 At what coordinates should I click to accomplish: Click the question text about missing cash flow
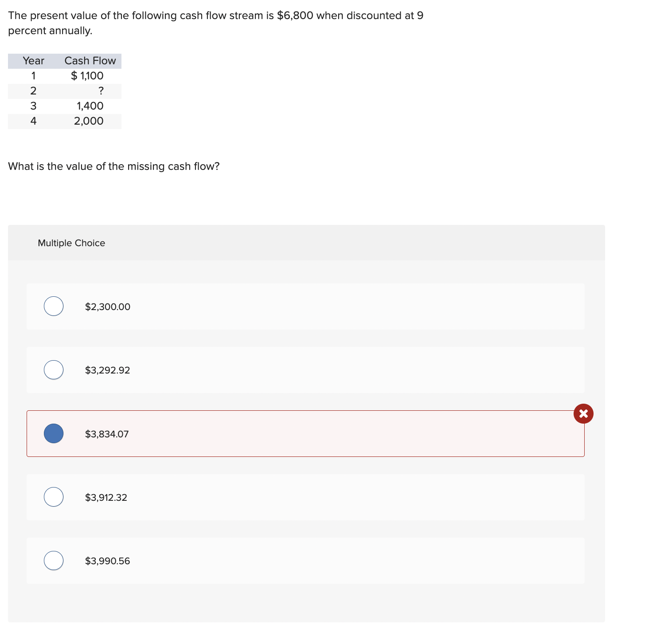tap(114, 166)
